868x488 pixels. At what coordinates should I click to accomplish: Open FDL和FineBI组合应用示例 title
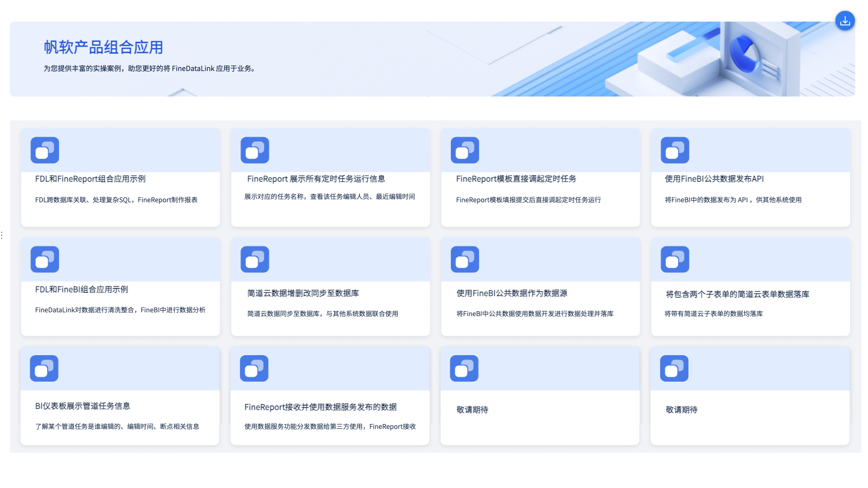[82, 290]
